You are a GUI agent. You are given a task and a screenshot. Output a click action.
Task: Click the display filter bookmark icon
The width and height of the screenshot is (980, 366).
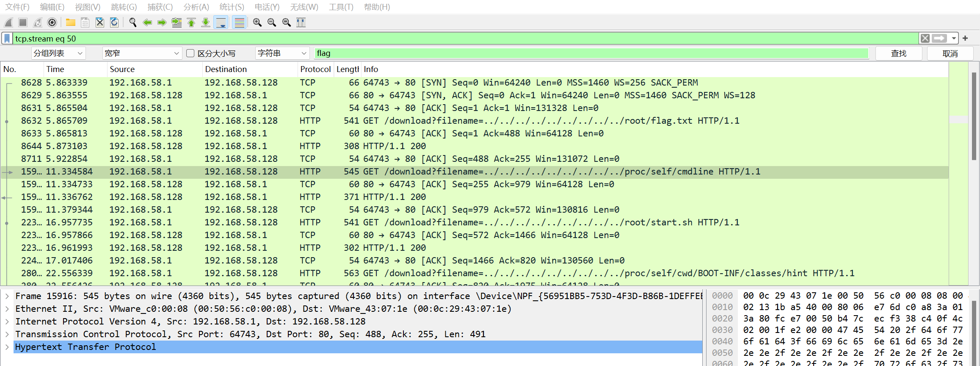coord(7,39)
